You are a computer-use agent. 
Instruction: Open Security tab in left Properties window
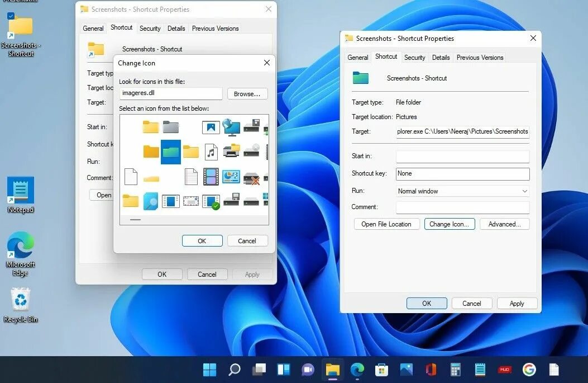(150, 28)
